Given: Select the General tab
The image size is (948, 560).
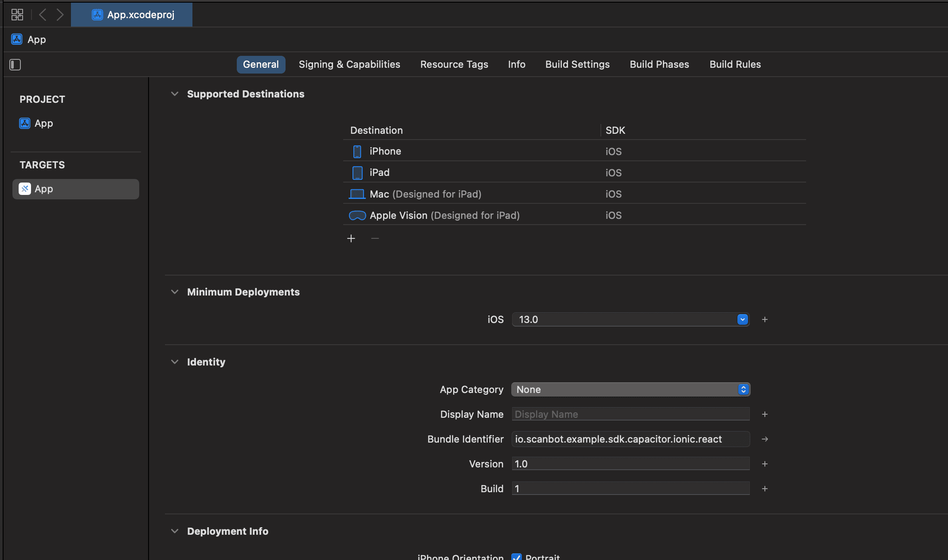Looking at the screenshot, I should click(x=260, y=63).
